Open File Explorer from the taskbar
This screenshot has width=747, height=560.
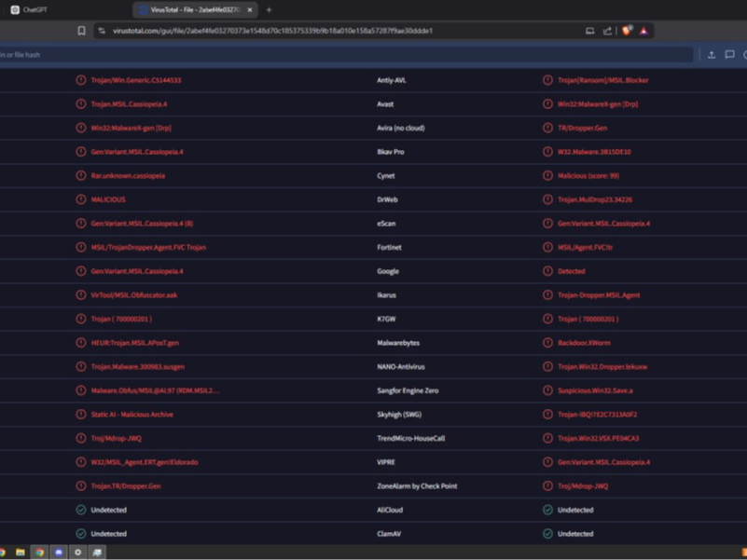coord(20,553)
